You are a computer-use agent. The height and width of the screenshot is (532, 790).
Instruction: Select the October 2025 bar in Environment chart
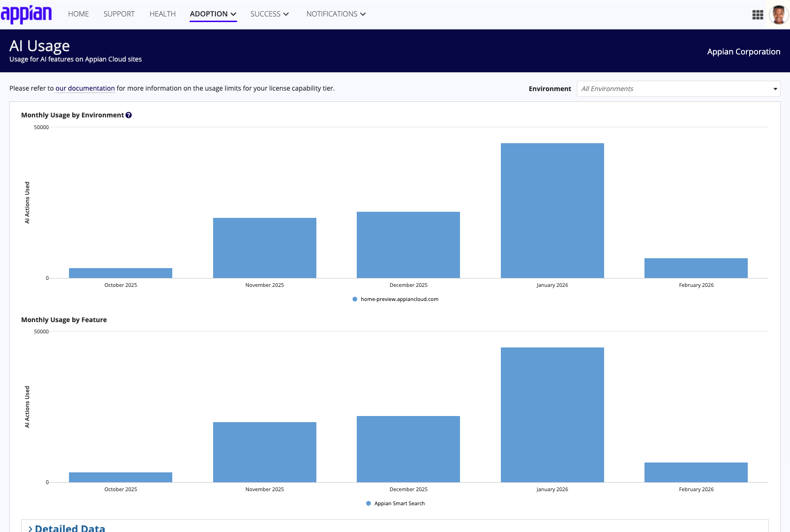coord(121,273)
